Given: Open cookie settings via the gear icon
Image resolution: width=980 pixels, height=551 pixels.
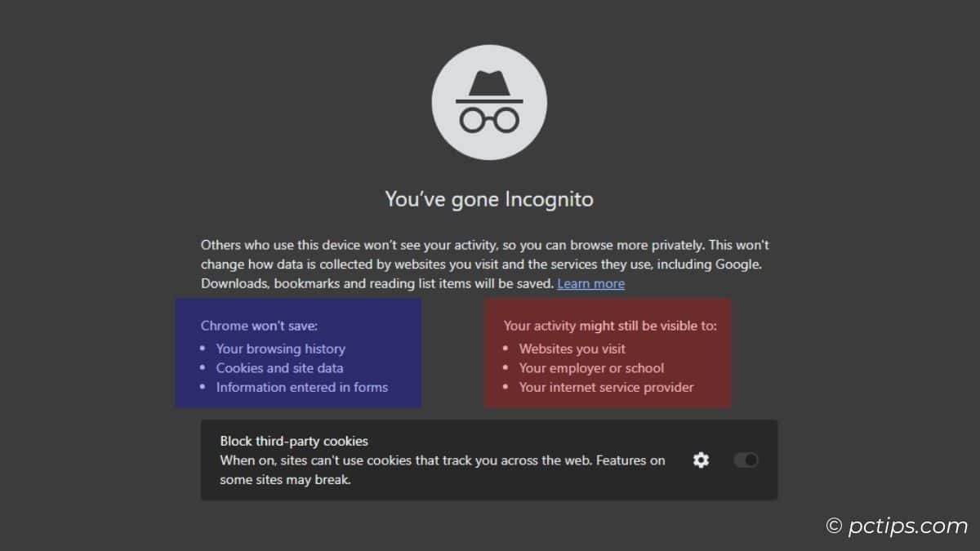Looking at the screenshot, I should point(701,460).
